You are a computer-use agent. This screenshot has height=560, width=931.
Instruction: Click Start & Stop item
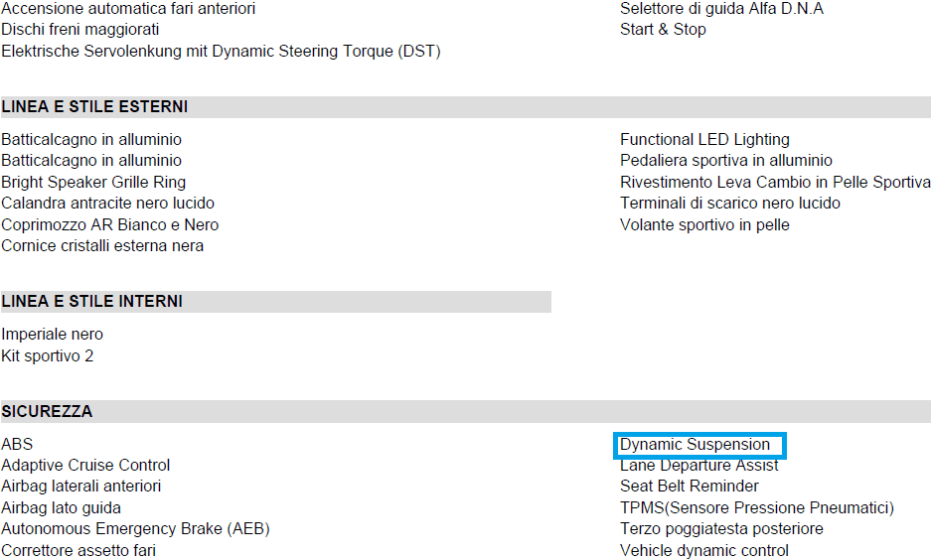click(x=663, y=30)
